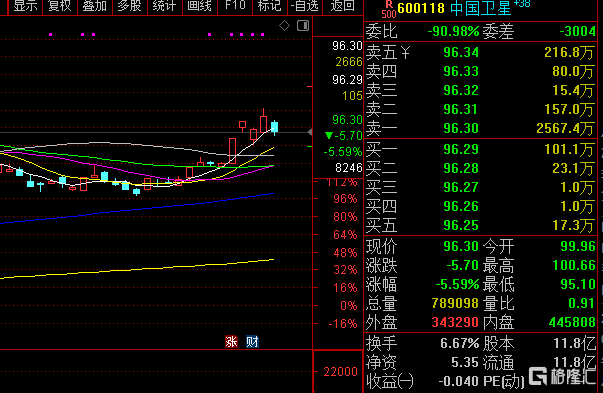Image resolution: width=603 pixels, height=393 pixels.
Task: Select 内盘 value 445808
Action: tap(572, 322)
